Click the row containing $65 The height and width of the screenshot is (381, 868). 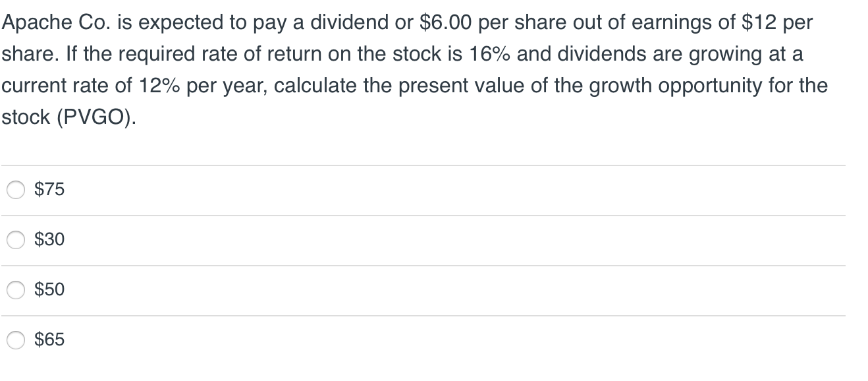(x=263, y=339)
